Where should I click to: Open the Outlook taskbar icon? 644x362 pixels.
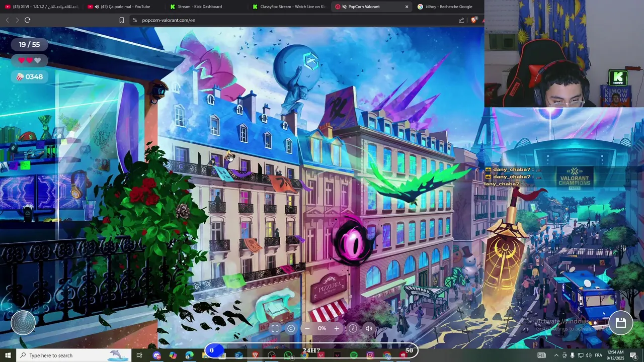point(238,355)
